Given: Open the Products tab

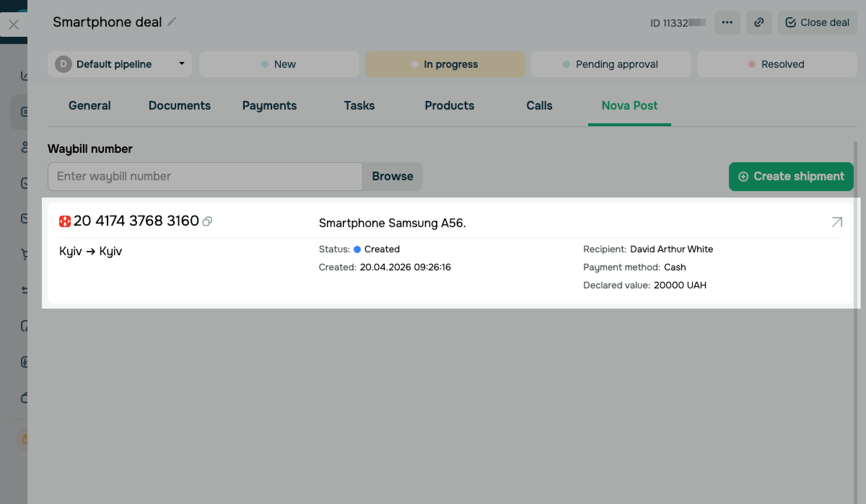Looking at the screenshot, I should tap(449, 106).
